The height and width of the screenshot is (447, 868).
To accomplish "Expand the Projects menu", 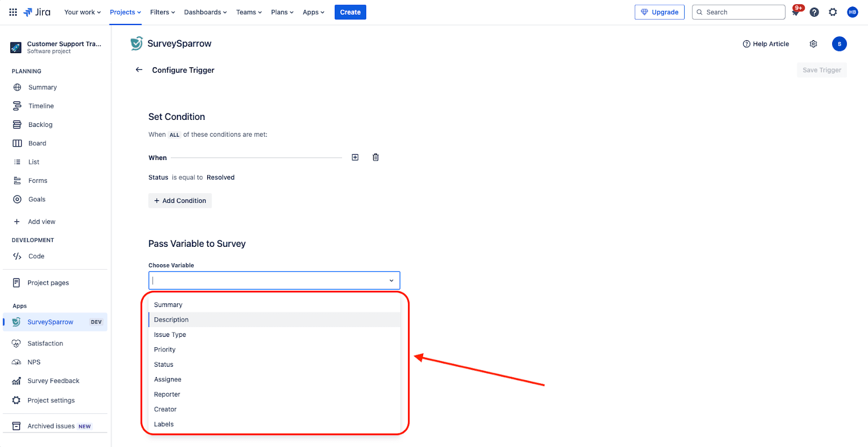I will 125,12.
